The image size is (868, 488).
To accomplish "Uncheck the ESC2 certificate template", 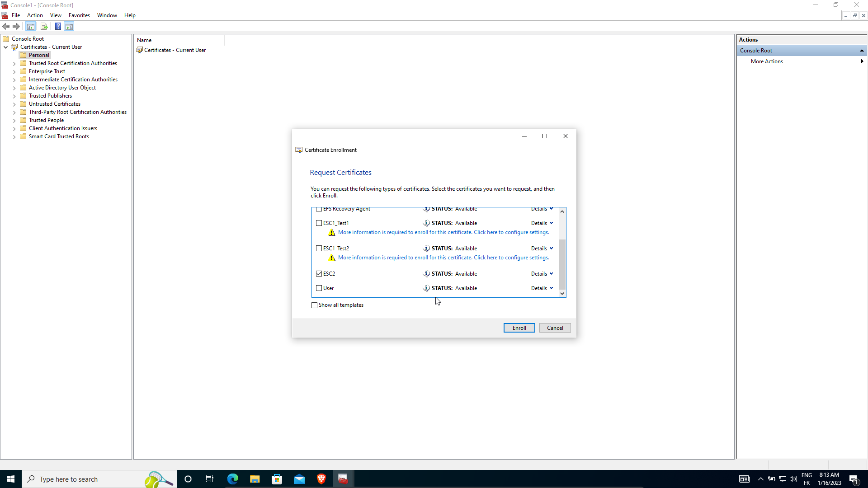I will [x=319, y=274].
